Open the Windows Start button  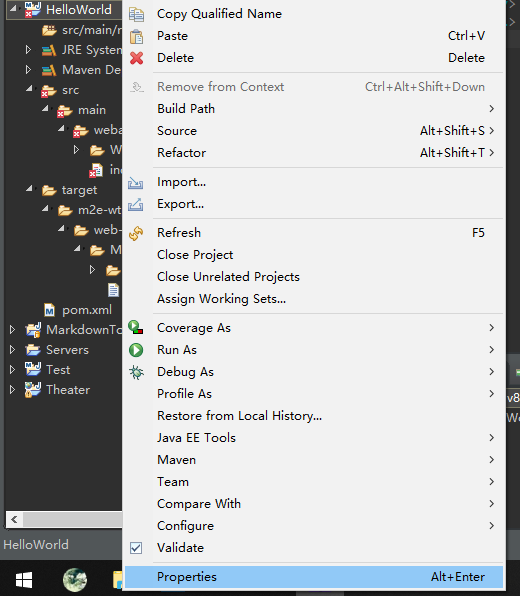click(x=24, y=580)
